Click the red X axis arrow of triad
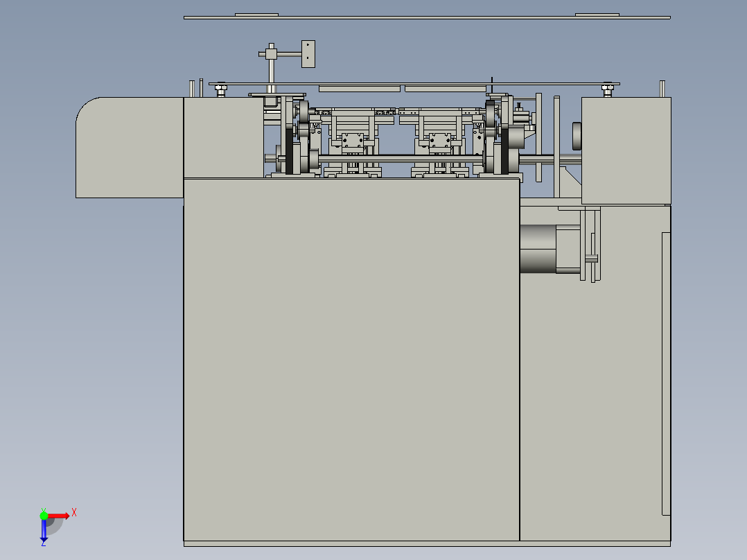This screenshot has height=560, width=747. [58, 516]
